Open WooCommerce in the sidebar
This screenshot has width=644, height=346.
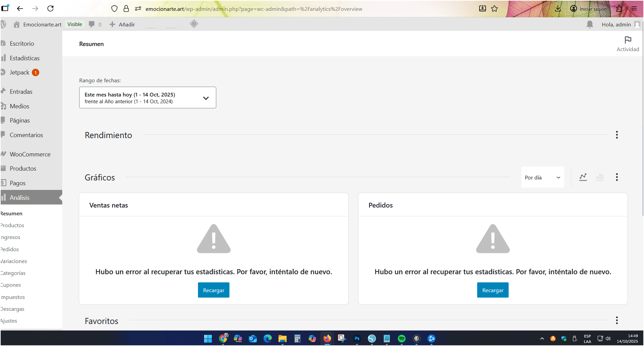pos(30,154)
